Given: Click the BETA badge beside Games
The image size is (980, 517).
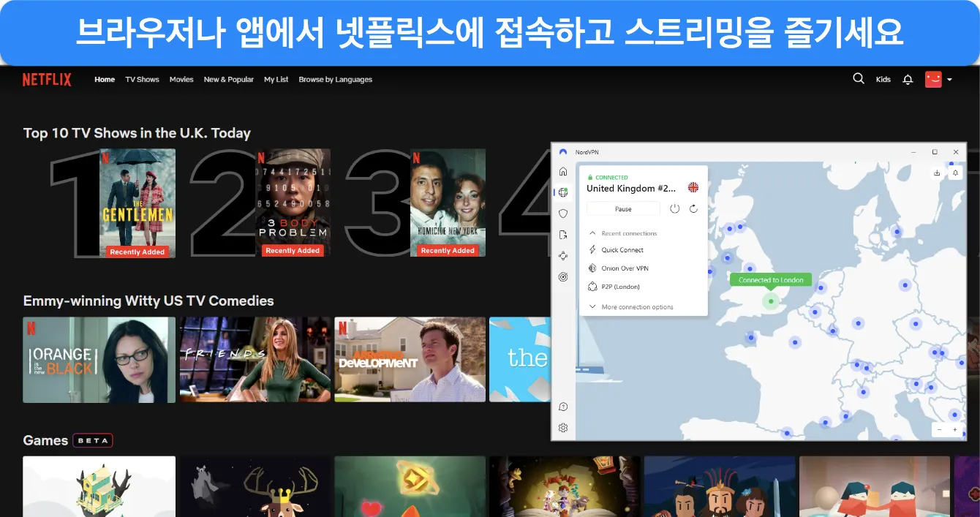Looking at the screenshot, I should [93, 441].
